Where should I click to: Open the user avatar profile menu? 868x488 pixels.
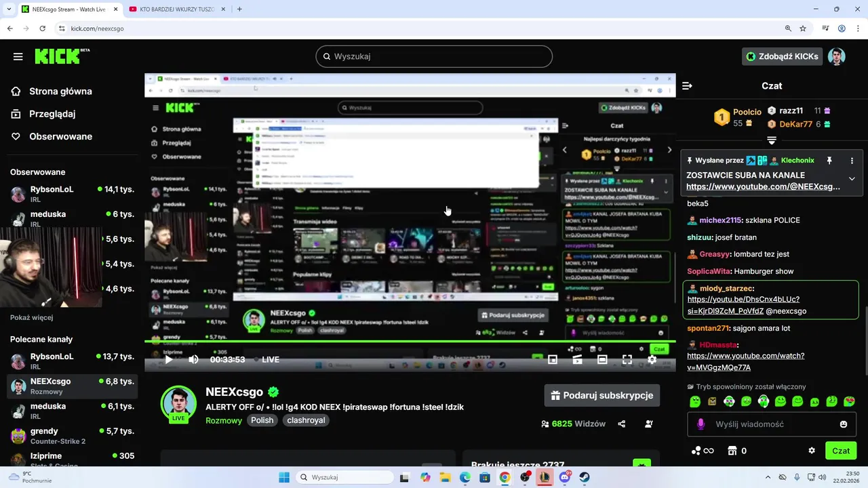pos(837,57)
